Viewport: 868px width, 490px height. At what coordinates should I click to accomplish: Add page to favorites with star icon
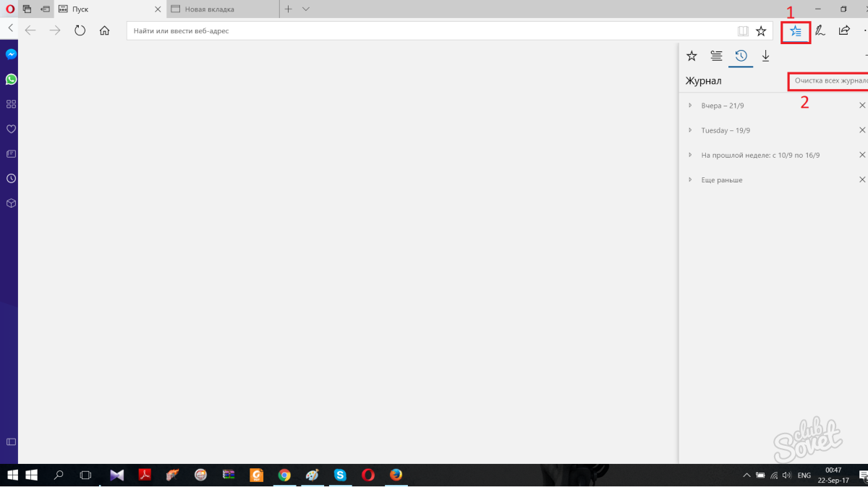coord(761,31)
